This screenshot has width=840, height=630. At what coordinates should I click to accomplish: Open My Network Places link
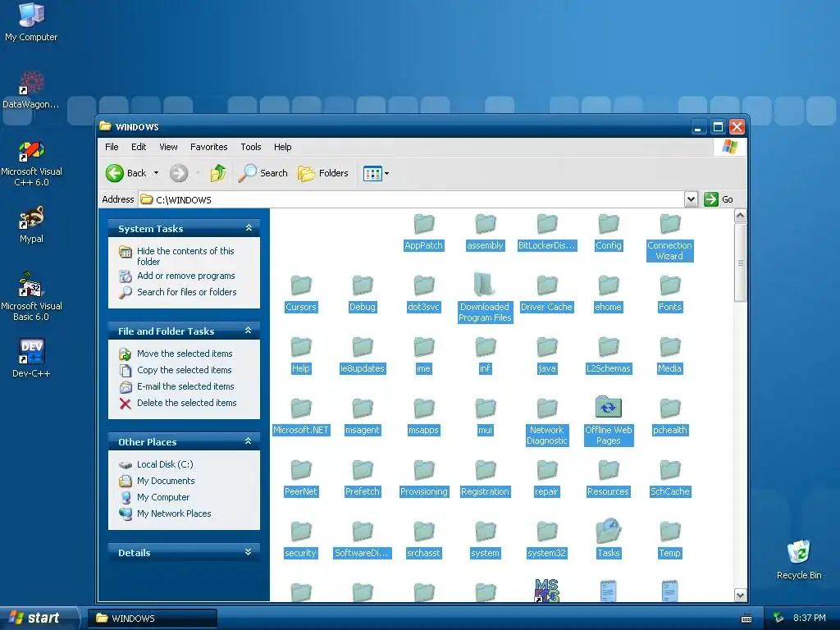pyautogui.click(x=174, y=514)
